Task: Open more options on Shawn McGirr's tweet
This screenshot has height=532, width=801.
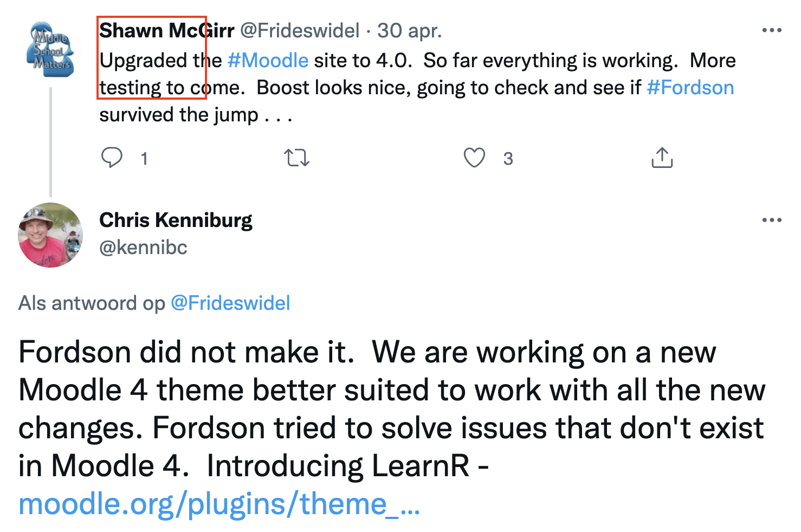Action: click(772, 30)
